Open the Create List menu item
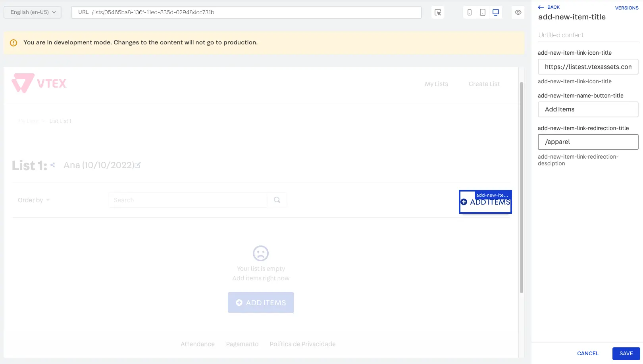Viewport: 643px width, 364px height. [484, 84]
